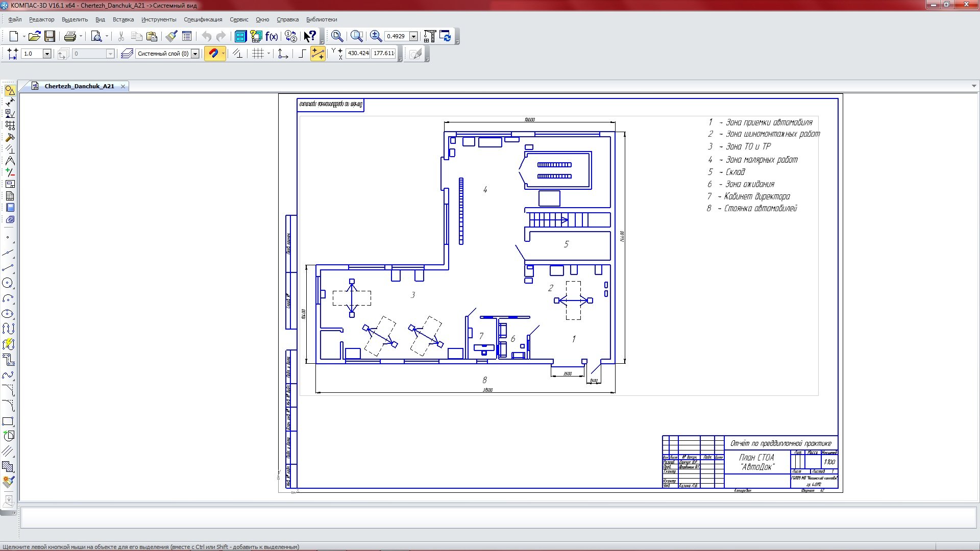Open the Variables f(x) panel
Screen dimensions: 980x551
(x=272, y=36)
